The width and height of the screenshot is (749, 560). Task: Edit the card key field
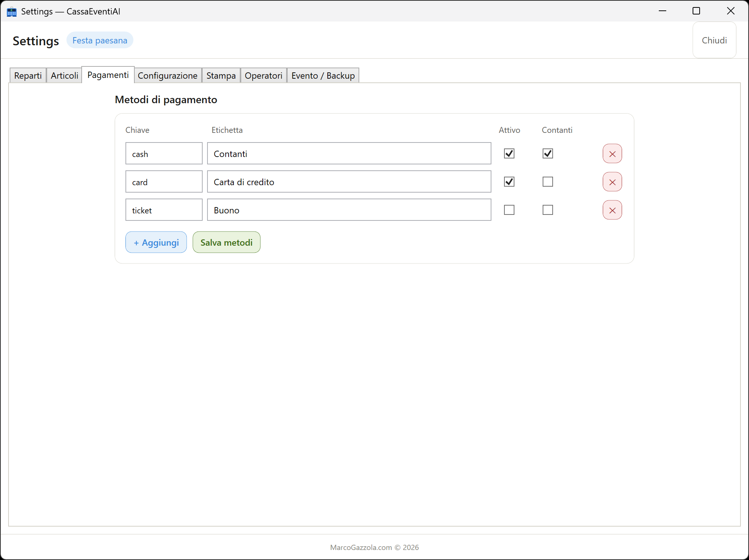[164, 182]
